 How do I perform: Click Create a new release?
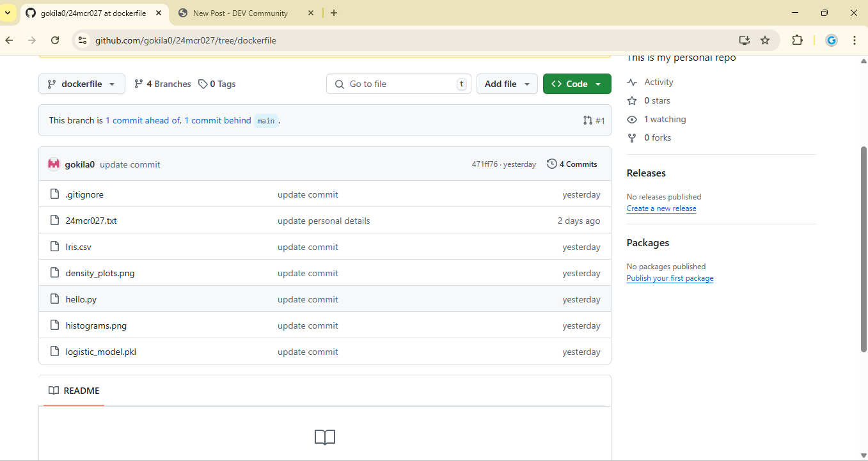(x=661, y=208)
